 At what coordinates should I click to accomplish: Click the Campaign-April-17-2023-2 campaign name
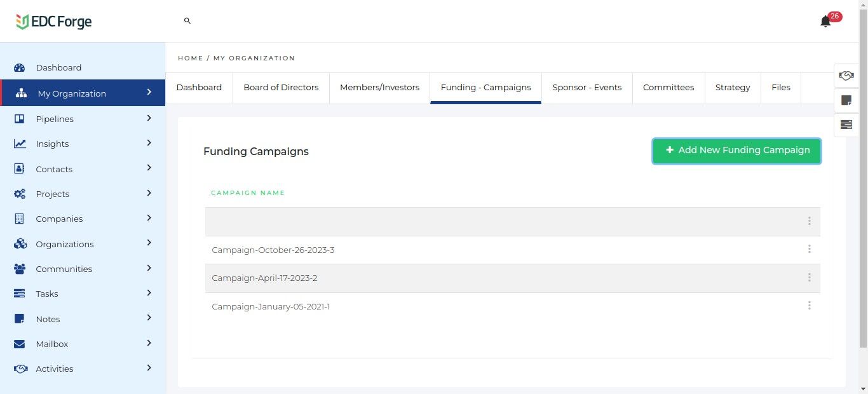(264, 278)
